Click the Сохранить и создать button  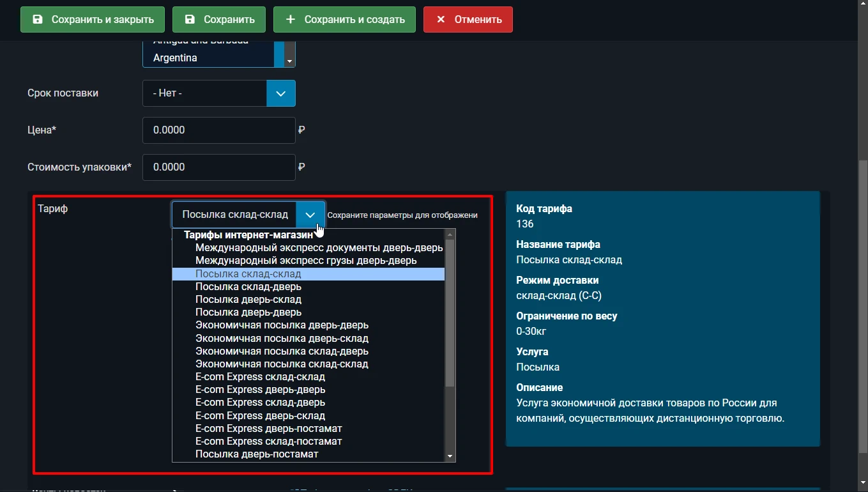[344, 19]
